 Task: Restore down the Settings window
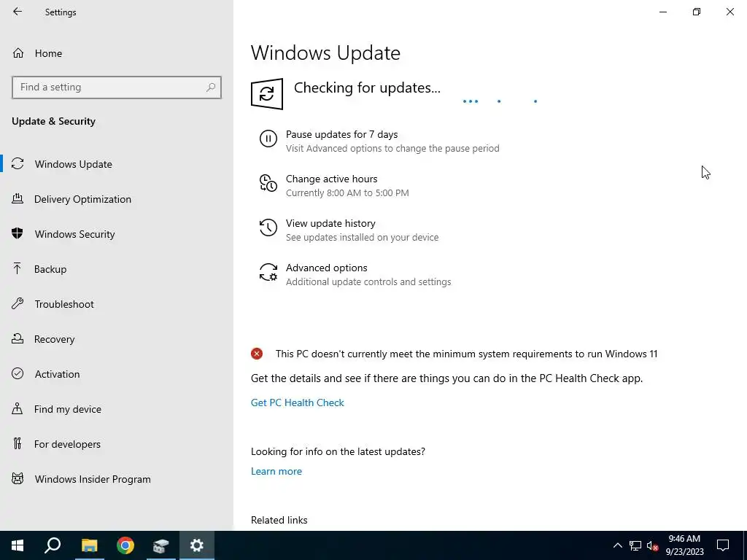(x=697, y=12)
